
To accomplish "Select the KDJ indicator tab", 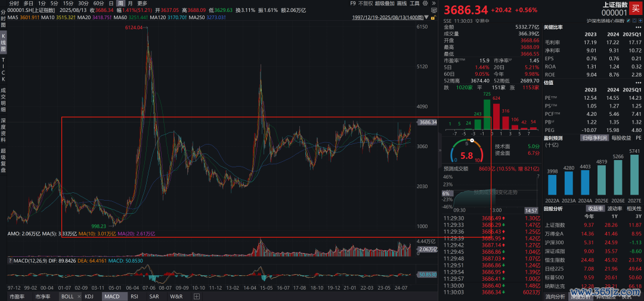I will pos(89,296).
